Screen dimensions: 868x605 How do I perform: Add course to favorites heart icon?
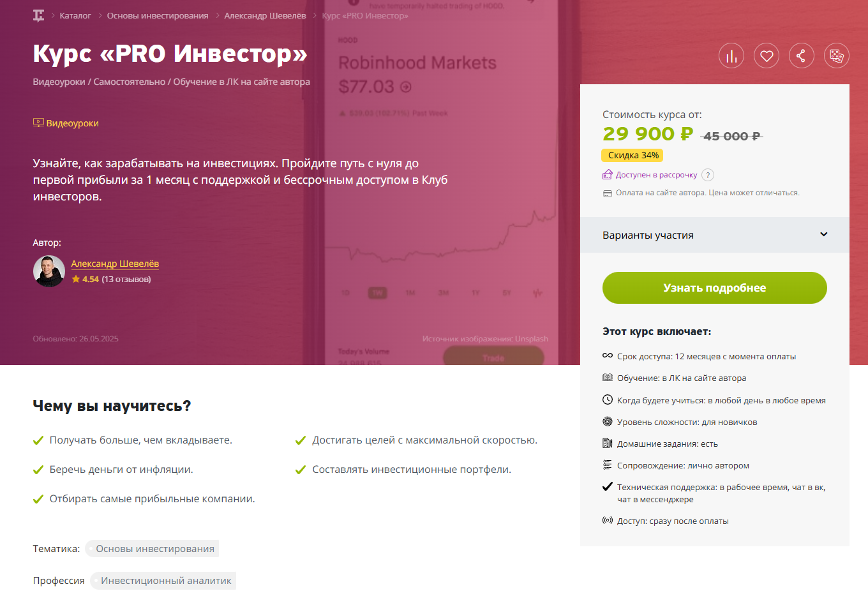click(x=767, y=56)
